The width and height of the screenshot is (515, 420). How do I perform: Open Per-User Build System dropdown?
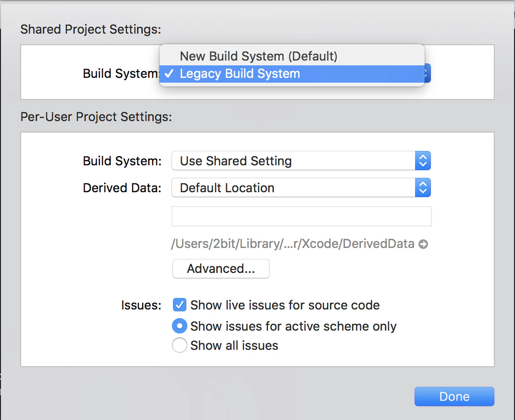click(301, 161)
